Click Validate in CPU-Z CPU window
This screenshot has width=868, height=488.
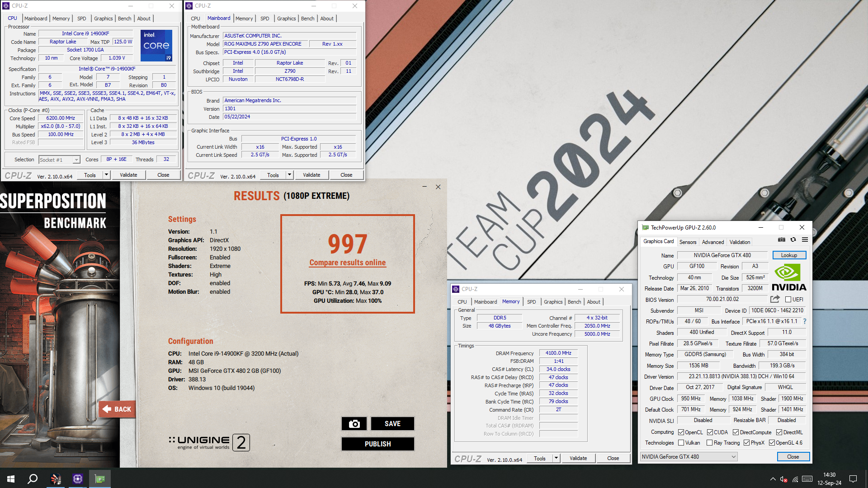[x=128, y=175]
